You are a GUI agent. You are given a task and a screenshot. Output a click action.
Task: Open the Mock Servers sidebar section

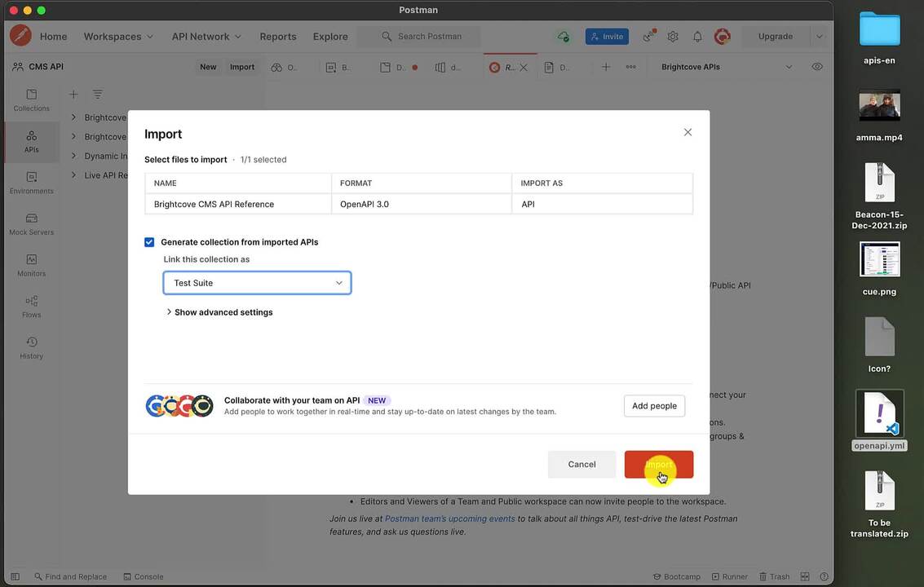[31, 224]
